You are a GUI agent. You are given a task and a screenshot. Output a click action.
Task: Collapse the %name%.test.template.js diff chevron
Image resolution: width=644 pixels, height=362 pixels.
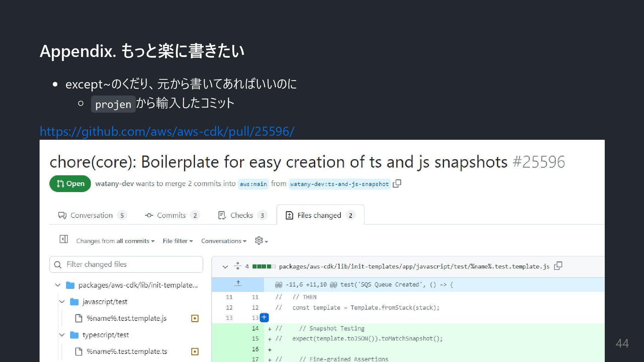point(225,267)
